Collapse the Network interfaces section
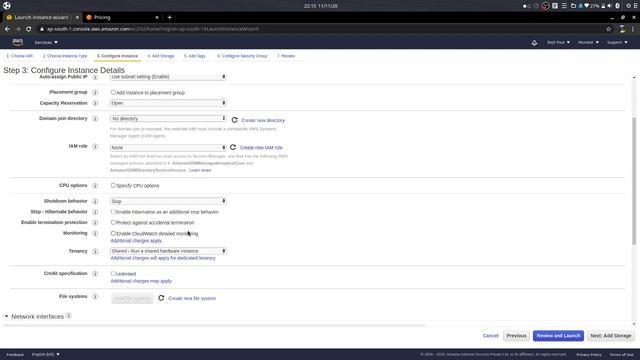The height and width of the screenshot is (360, 640). (6, 316)
